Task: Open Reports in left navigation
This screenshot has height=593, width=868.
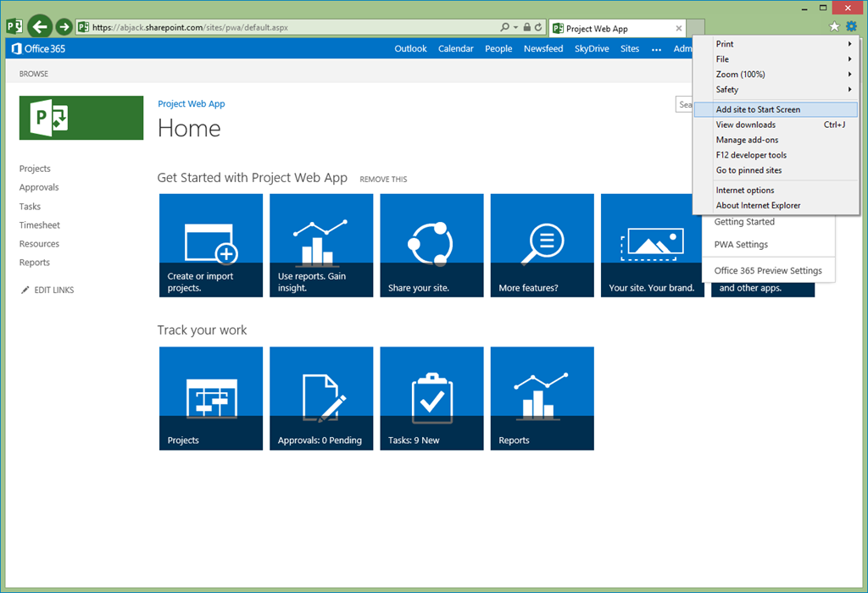Action: (34, 263)
